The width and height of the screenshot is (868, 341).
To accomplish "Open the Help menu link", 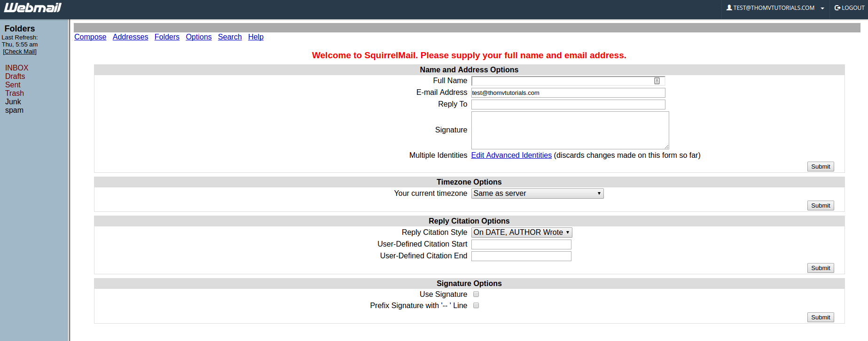I will [x=256, y=37].
